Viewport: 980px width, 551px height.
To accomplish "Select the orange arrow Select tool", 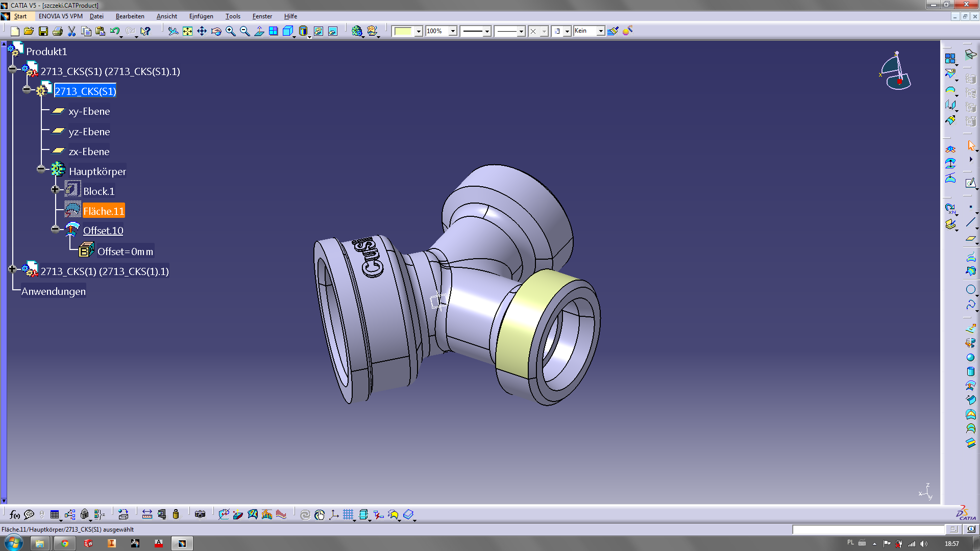I will (971, 146).
